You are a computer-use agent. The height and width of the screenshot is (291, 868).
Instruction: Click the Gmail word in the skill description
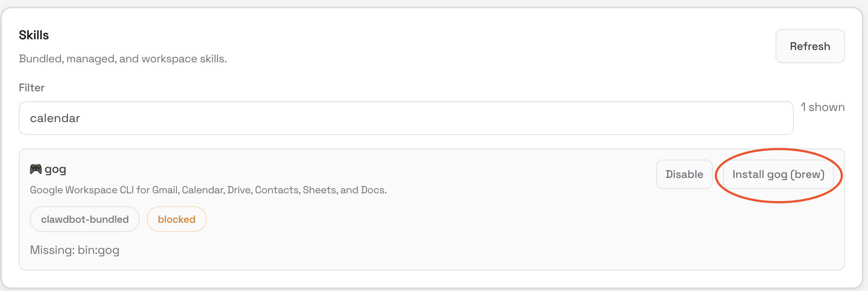click(165, 190)
